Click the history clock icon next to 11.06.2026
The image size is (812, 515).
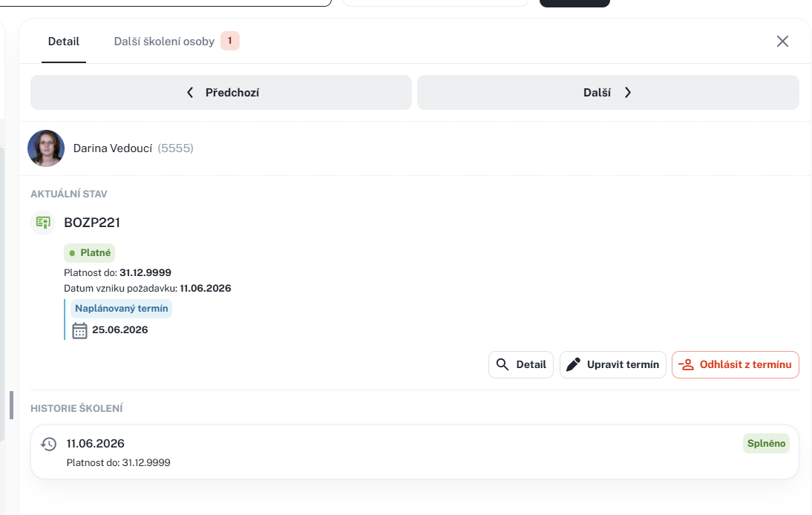click(49, 444)
